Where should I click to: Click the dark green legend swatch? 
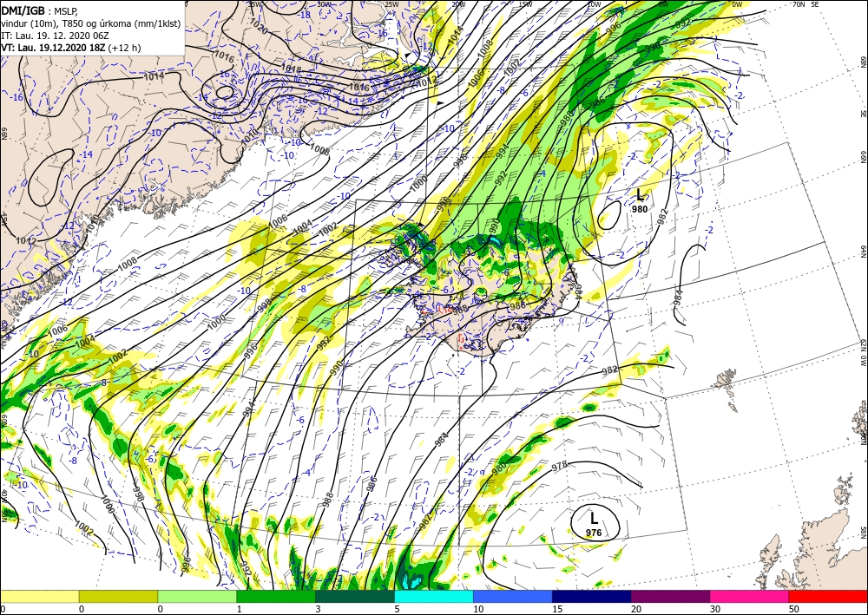click(x=355, y=597)
